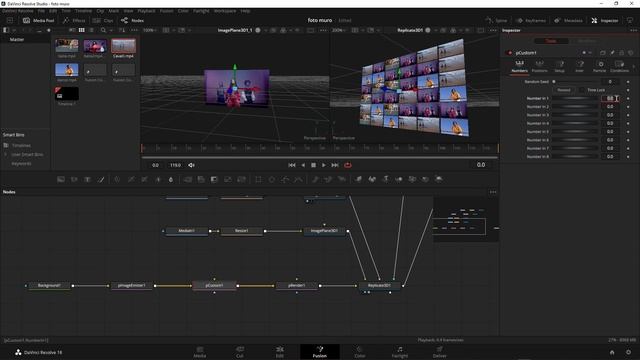The height and width of the screenshot is (360, 640).
Task: Open DaVinci Resolve project manager home icon
Action: [612, 352]
